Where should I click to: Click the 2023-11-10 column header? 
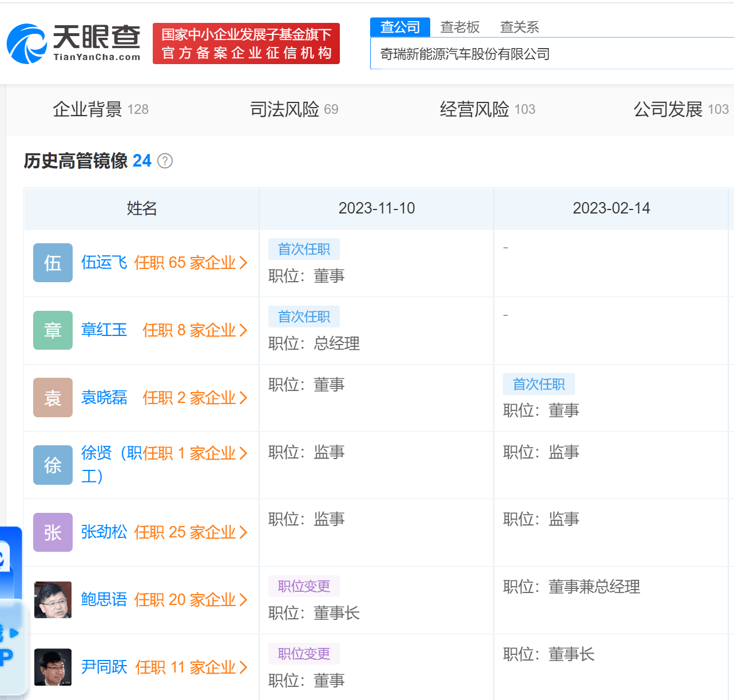click(376, 208)
